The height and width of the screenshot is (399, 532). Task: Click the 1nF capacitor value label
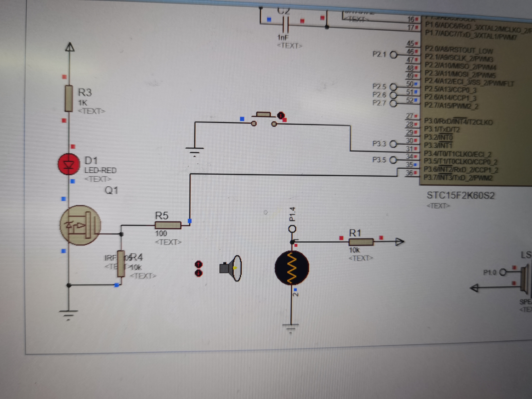(283, 38)
